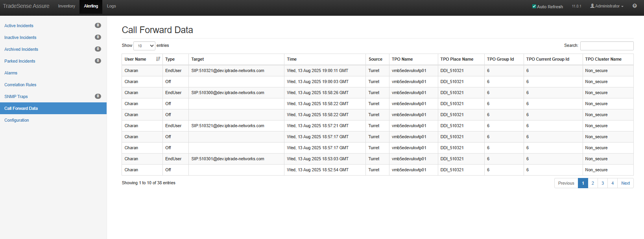Screen dimensions: 644x239
Task: Click the help question mark icon
Action: click(x=635, y=6)
